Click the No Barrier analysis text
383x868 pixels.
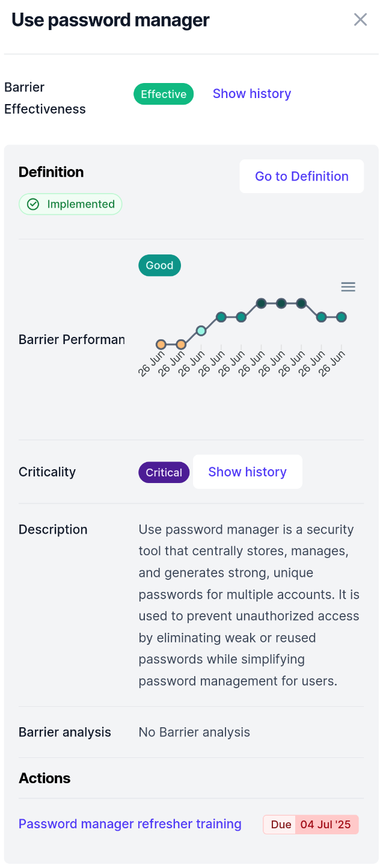tap(194, 732)
